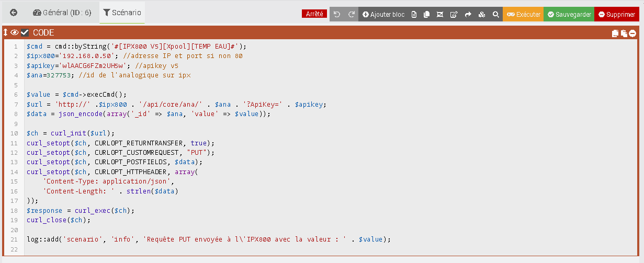Click the curl_init($url) line
This screenshot has height=263, width=644.
pos(71,133)
